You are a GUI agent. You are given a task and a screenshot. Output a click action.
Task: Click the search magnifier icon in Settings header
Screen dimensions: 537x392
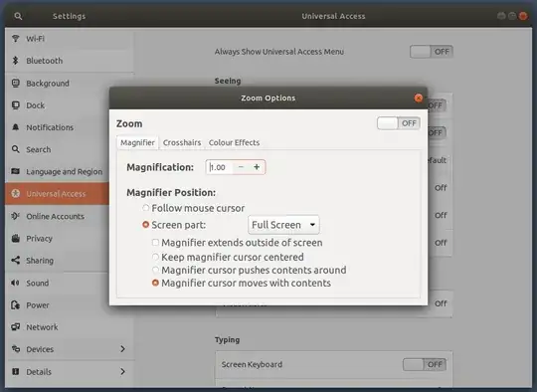coord(18,16)
